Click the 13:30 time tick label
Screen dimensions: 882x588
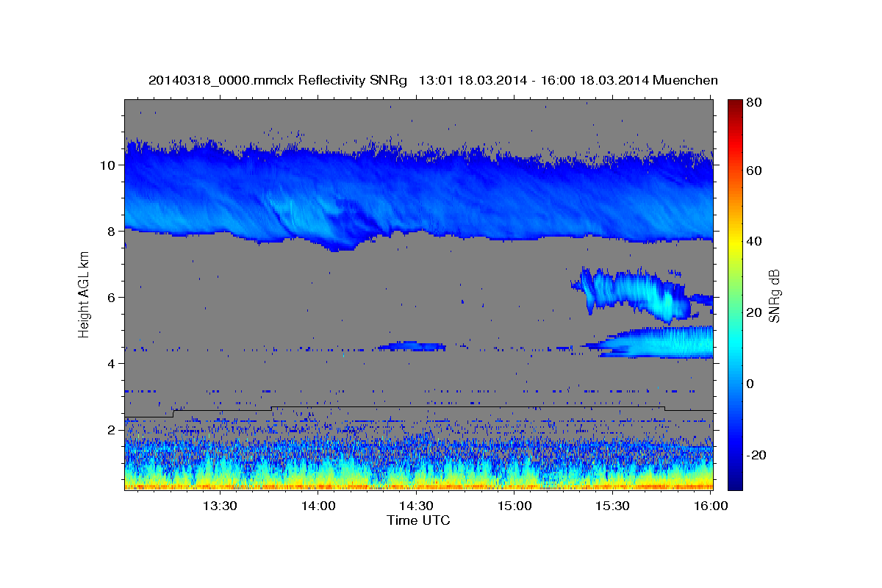pyautogui.click(x=220, y=506)
